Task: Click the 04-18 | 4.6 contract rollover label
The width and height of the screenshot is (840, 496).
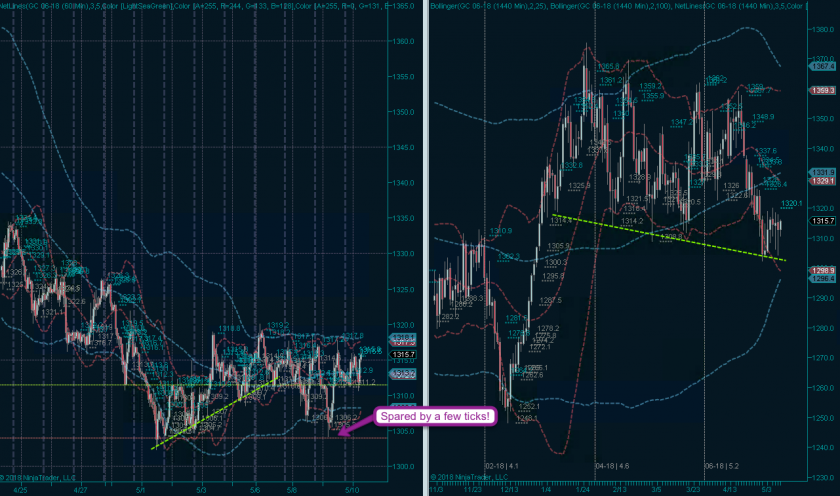Action: click(x=612, y=466)
